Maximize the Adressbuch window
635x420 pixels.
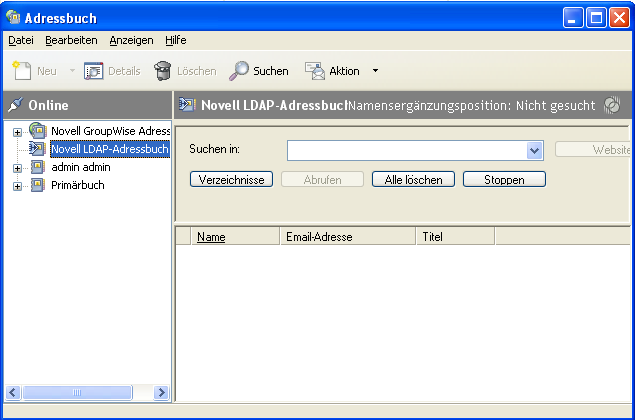pyautogui.click(x=596, y=18)
